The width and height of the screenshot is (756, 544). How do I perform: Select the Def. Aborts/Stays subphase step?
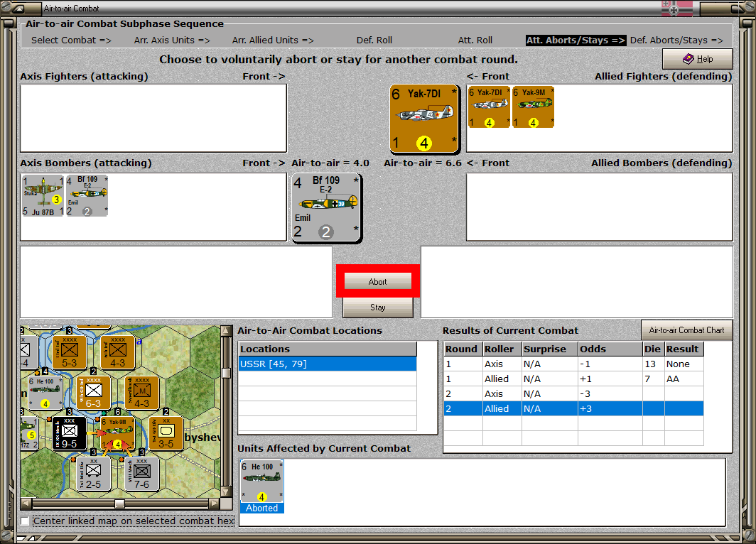[x=676, y=40]
